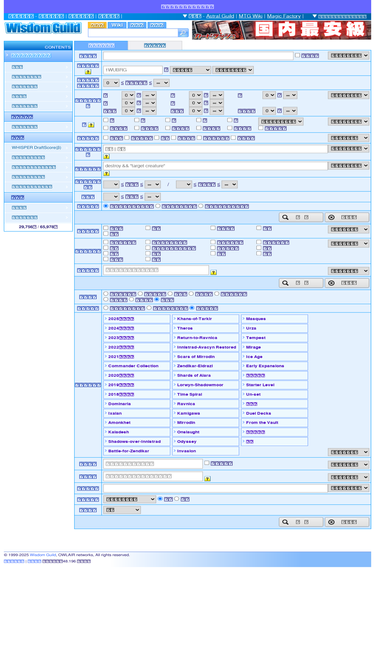Open the Time Spiral block
The width and height of the screenshot is (375, 667).
(x=206, y=394)
